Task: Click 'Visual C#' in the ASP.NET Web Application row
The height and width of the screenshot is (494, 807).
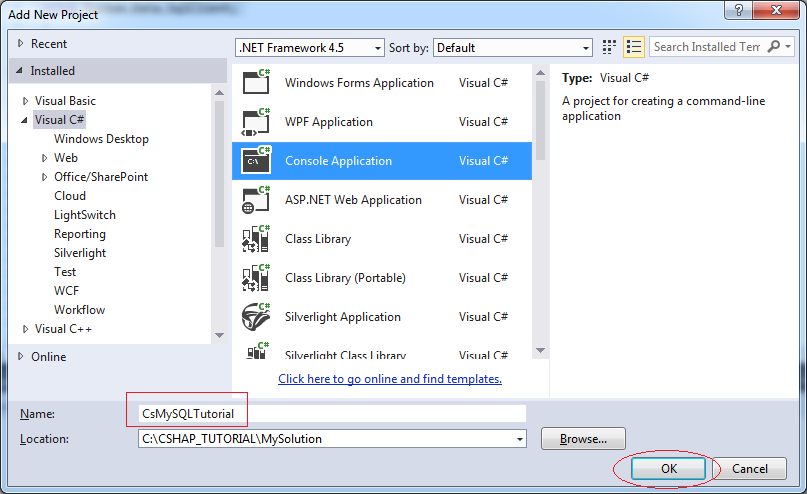Action: (x=483, y=200)
